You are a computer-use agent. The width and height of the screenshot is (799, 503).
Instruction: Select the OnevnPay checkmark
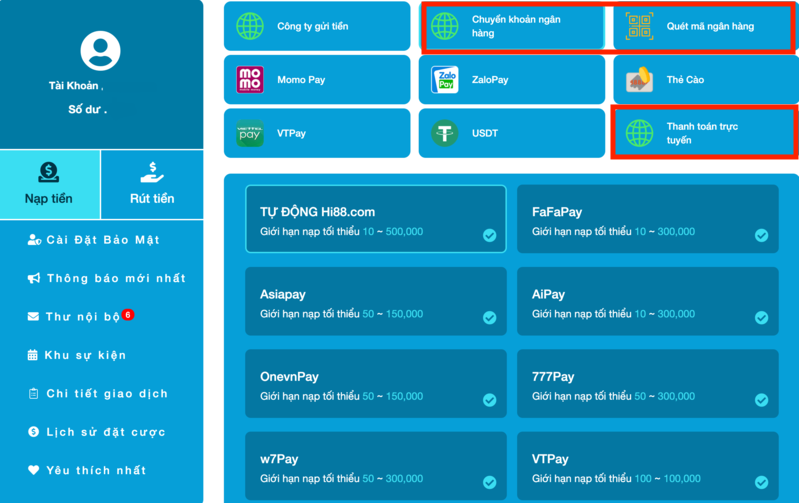(490, 400)
